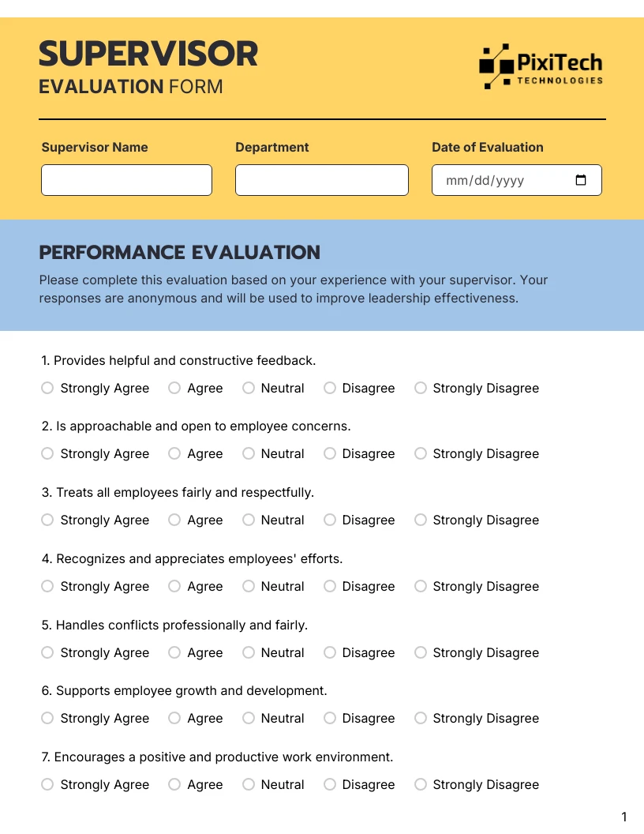Select Strongly Agree for question 1
644x834 pixels.
(x=47, y=388)
